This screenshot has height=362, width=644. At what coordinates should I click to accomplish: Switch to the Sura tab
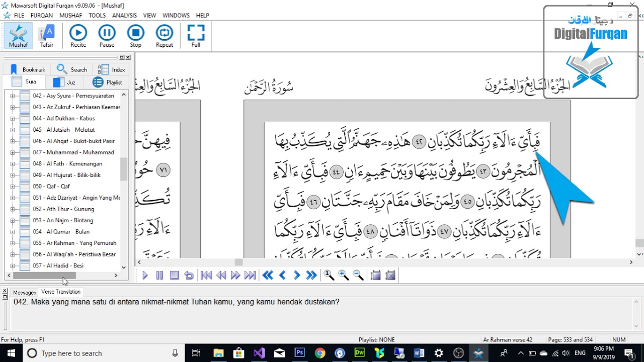pyautogui.click(x=24, y=82)
